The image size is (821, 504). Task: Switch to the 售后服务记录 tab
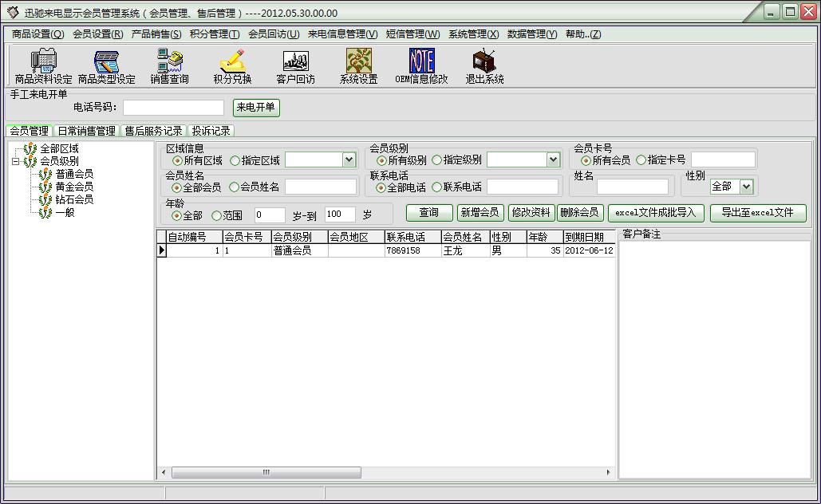pos(153,131)
